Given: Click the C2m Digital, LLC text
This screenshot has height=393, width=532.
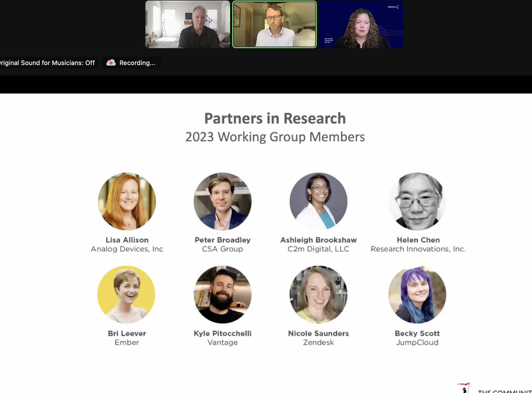Looking at the screenshot, I should 318,249.
